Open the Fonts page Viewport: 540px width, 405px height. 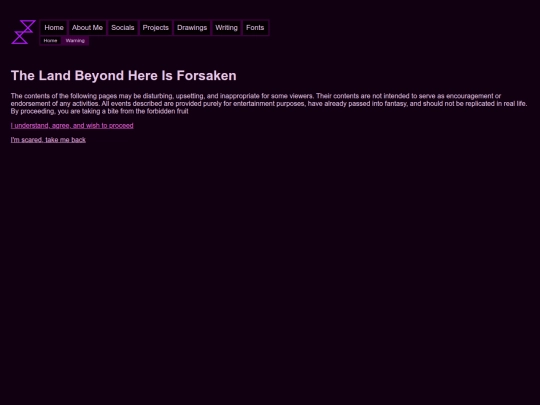[x=255, y=28]
